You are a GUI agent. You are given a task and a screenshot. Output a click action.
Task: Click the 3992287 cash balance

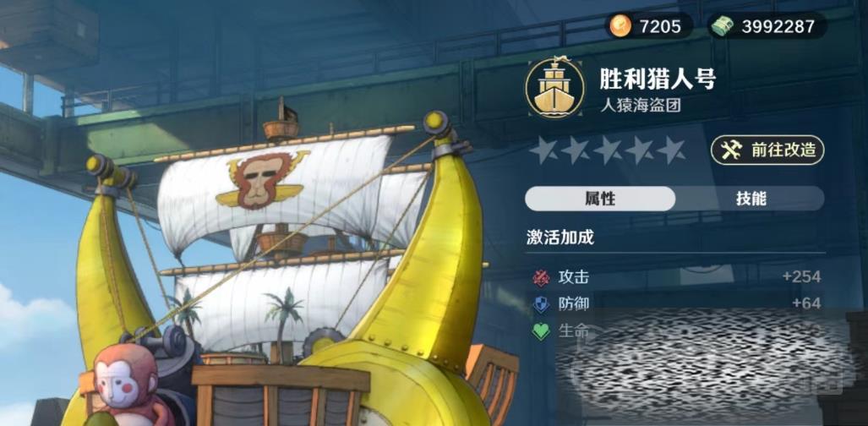tap(778, 26)
